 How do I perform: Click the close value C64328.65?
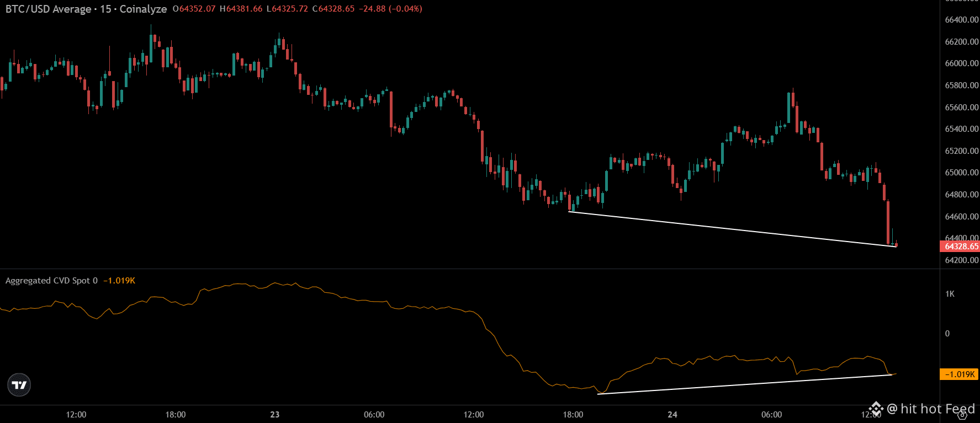333,9
